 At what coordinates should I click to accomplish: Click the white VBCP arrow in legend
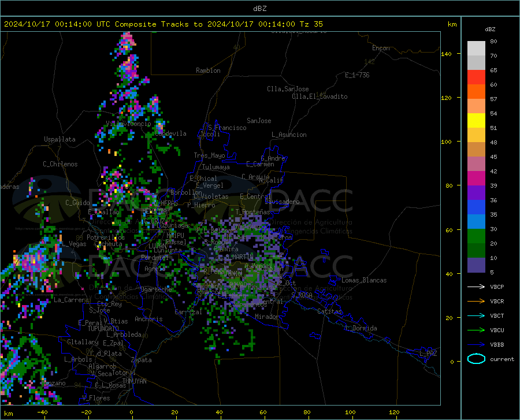pyautogui.click(x=476, y=287)
